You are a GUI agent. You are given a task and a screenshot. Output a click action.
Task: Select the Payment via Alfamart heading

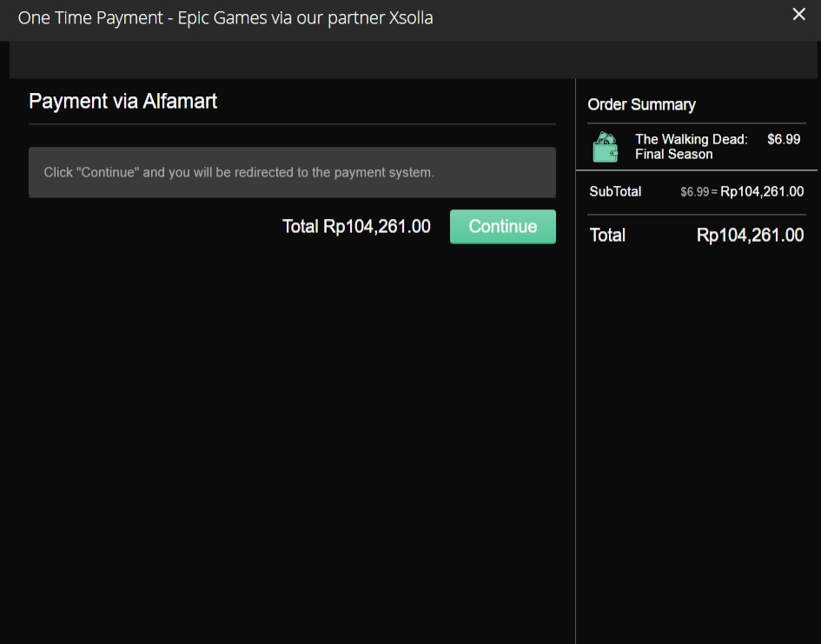(122, 101)
